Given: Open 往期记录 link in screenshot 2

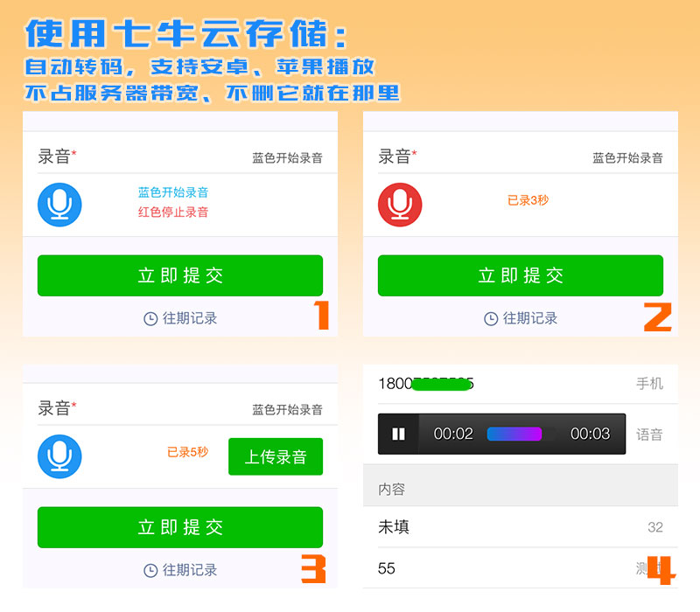Looking at the screenshot, I should click(530, 319).
